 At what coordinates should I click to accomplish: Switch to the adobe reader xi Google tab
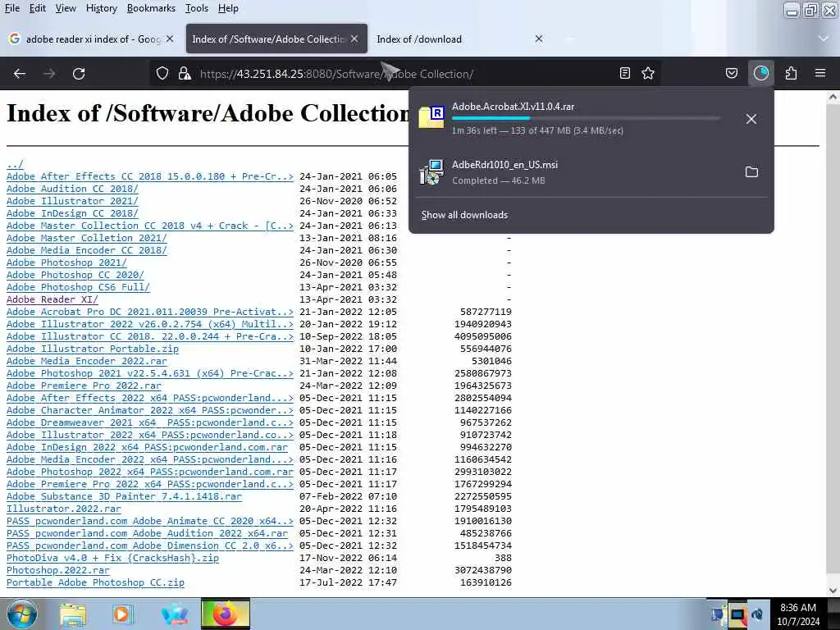pyautogui.click(x=92, y=39)
